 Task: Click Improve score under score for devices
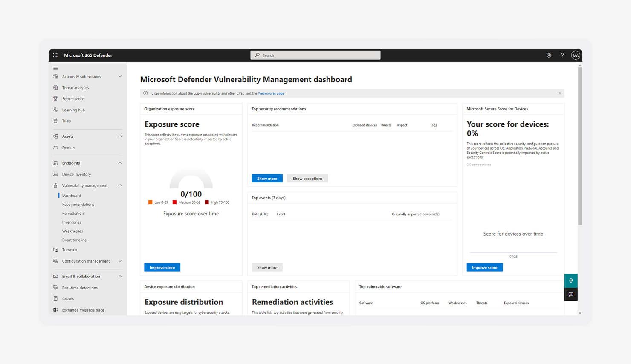pos(484,267)
